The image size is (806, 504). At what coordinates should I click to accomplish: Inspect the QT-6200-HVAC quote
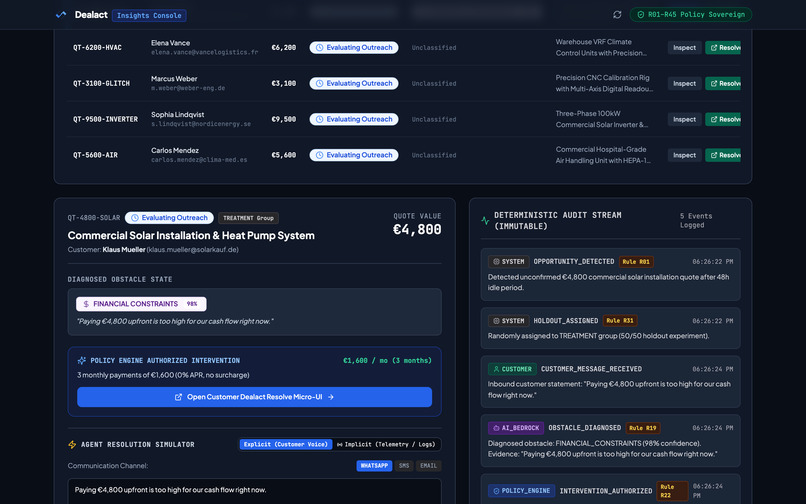coord(684,47)
